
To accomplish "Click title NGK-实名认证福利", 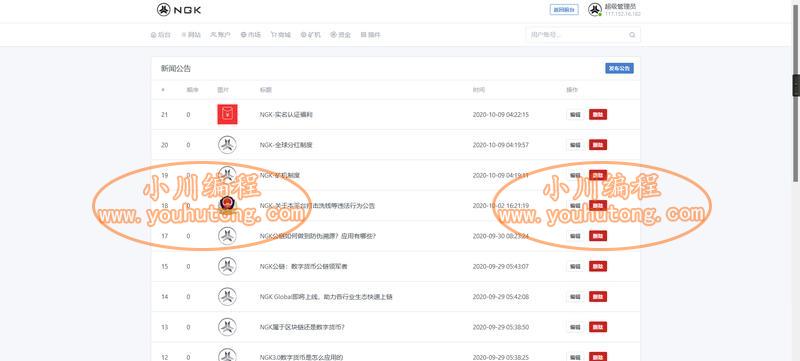I will coord(286,115).
